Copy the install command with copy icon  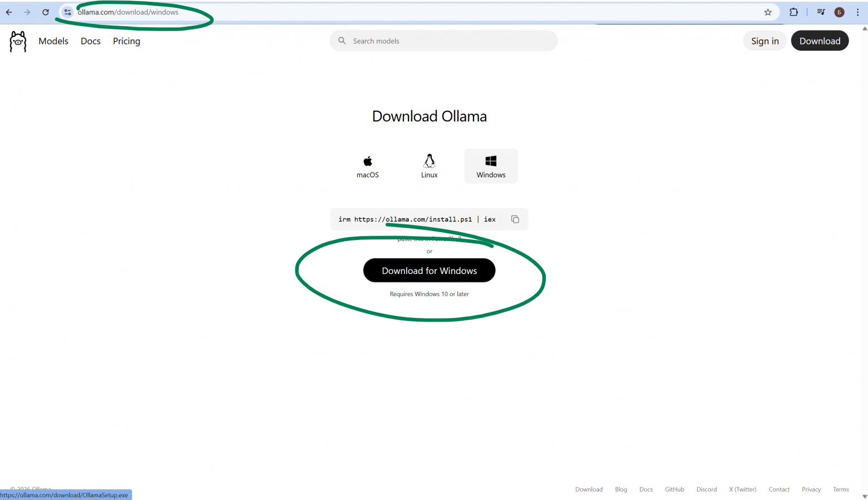[x=515, y=219]
